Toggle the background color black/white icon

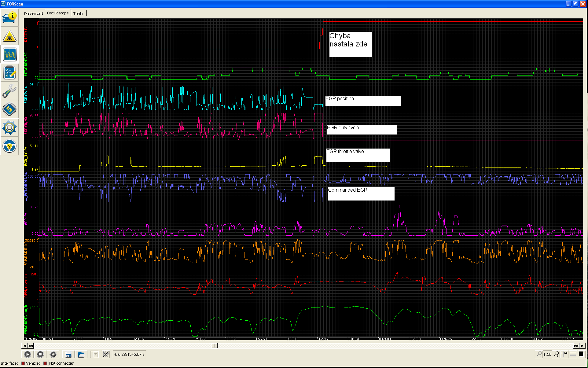581,354
